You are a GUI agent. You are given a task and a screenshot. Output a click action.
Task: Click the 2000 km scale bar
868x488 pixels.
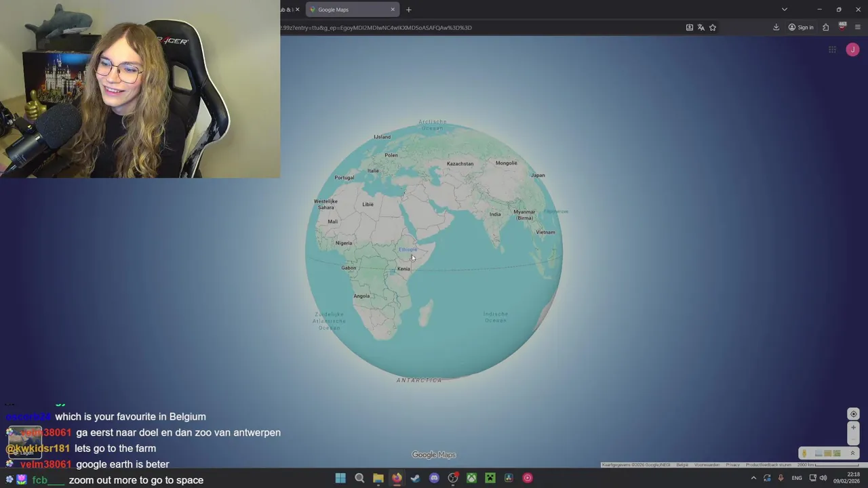click(827, 465)
